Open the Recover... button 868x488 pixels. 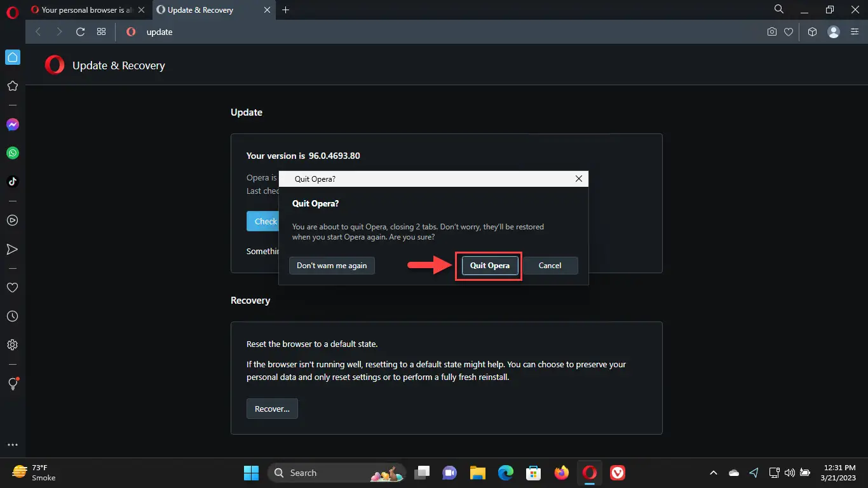point(272,409)
